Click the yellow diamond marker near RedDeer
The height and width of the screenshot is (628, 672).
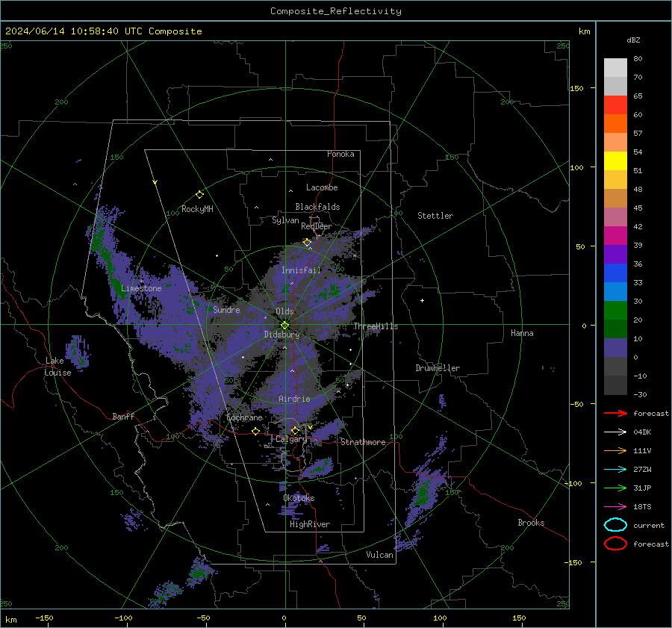(x=308, y=243)
